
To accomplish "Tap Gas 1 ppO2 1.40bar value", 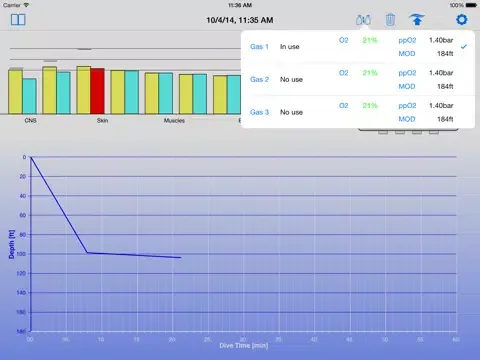I will pos(441,40).
